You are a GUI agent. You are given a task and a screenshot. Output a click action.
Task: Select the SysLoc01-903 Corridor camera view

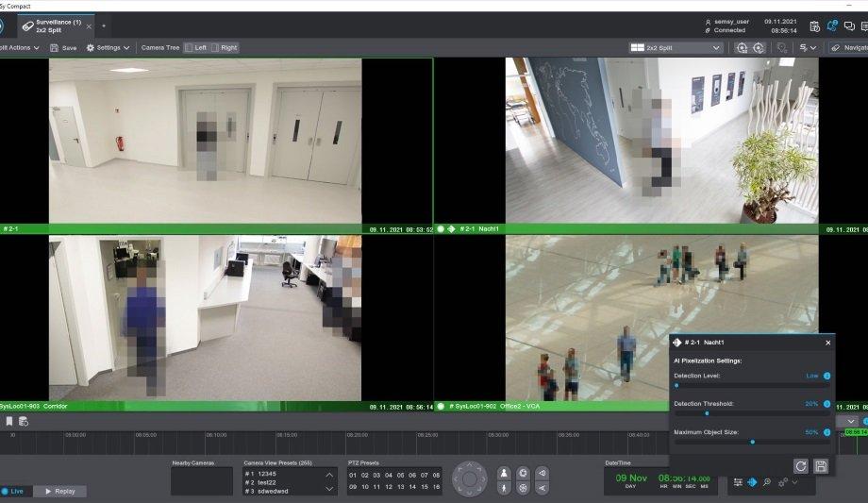tap(206, 318)
